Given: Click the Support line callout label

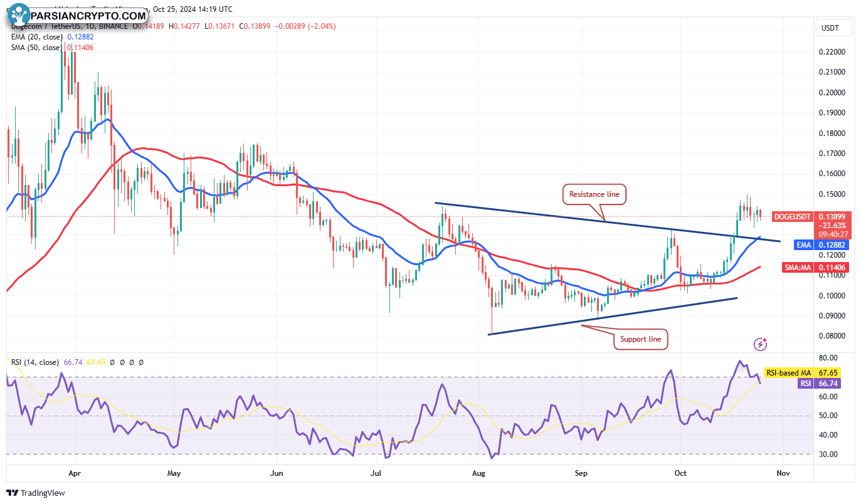Looking at the screenshot, I should coord(640,339).
